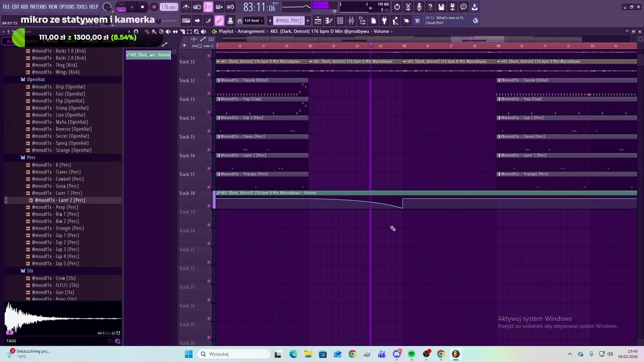Click the save project floppy icon
The width and height of the screenshot is (644, 362).
click(x=441, y=7)
